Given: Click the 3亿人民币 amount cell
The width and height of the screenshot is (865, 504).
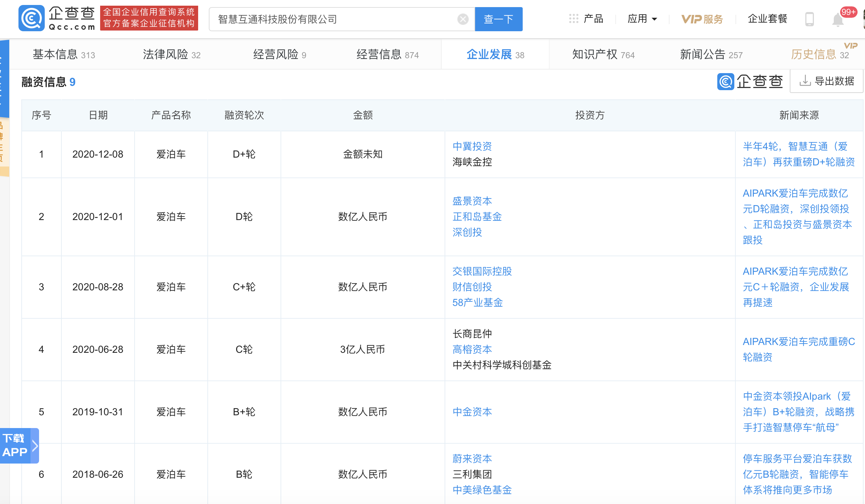Looking at the screenshot, I should (363, 349).
